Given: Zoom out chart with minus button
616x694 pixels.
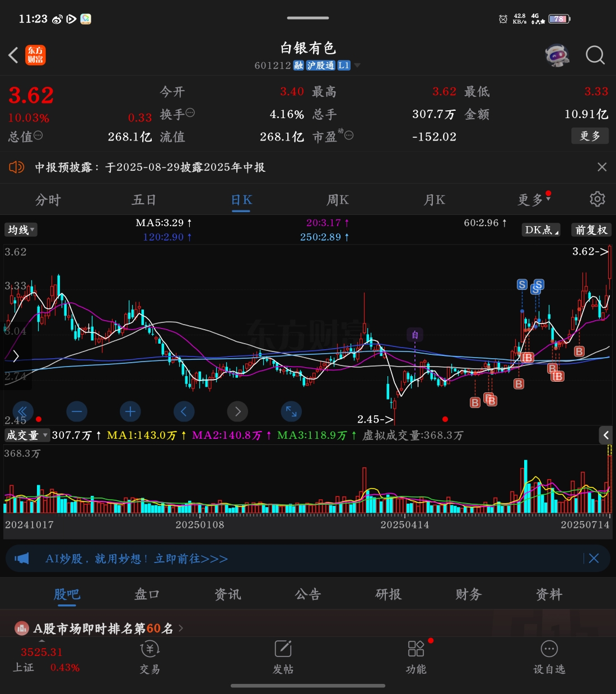Looking at the screenshot, I should pos(77,412).
